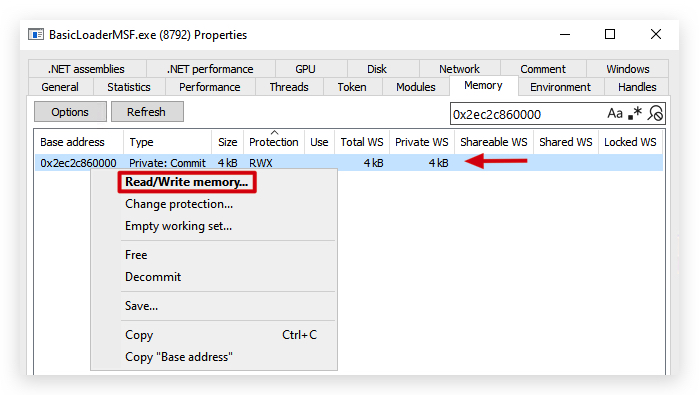Sort by Size column header
Viewport: 699px width, 395px height.
point(227,142)
